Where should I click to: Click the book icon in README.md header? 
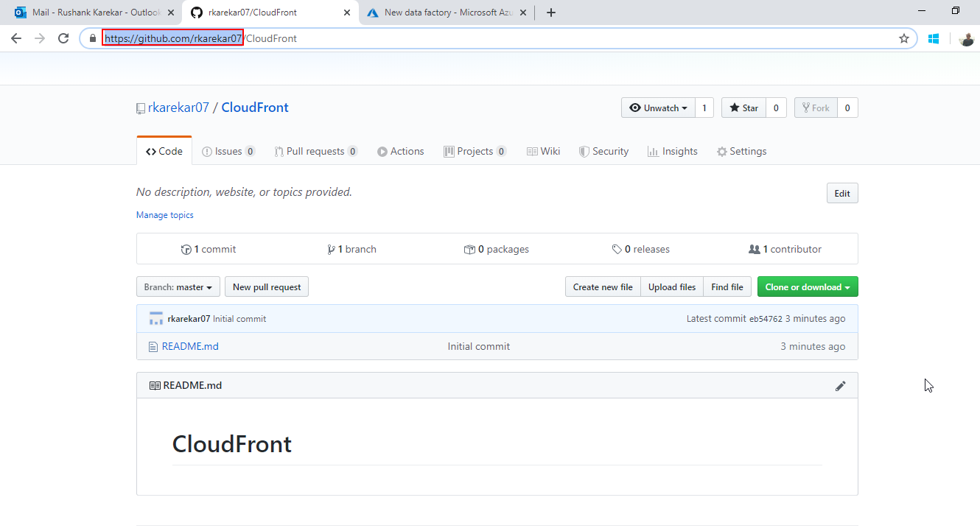pos(155,386)
